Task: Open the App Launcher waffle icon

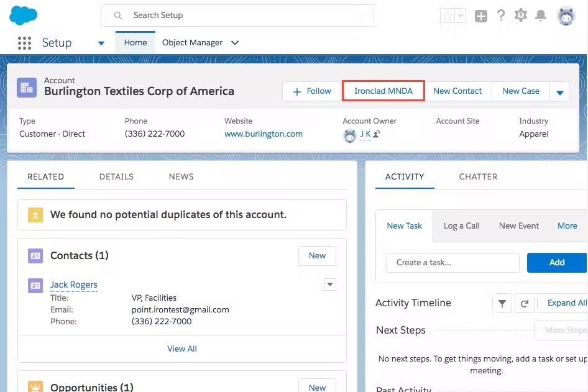Action: [x=24, y=42]
